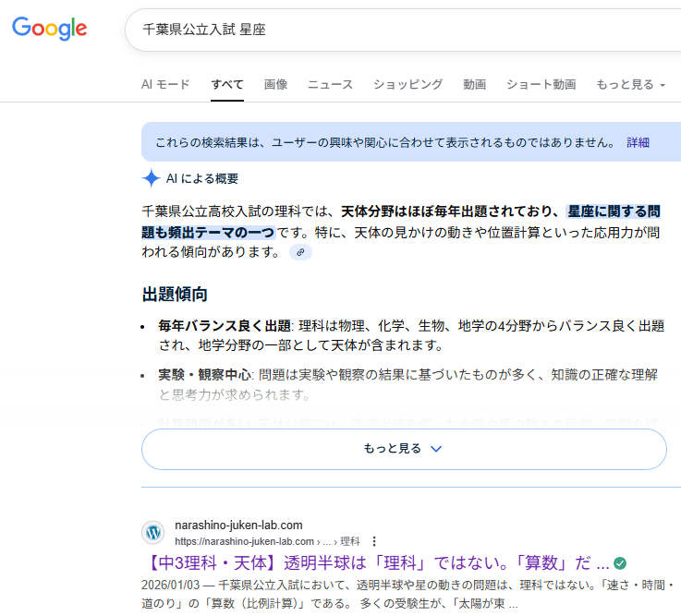Switch to the AI モード tab
This screenshot has height=616, width=681.
point(165,84)
